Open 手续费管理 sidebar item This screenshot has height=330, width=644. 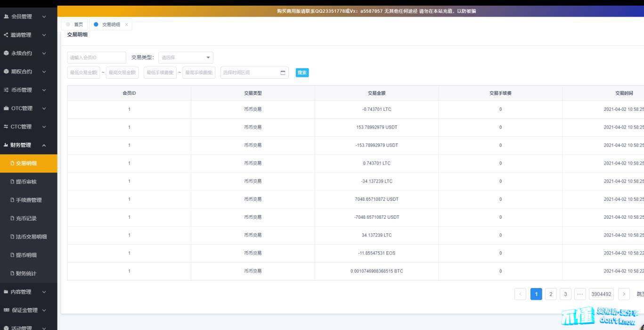(x=29, y=200)
